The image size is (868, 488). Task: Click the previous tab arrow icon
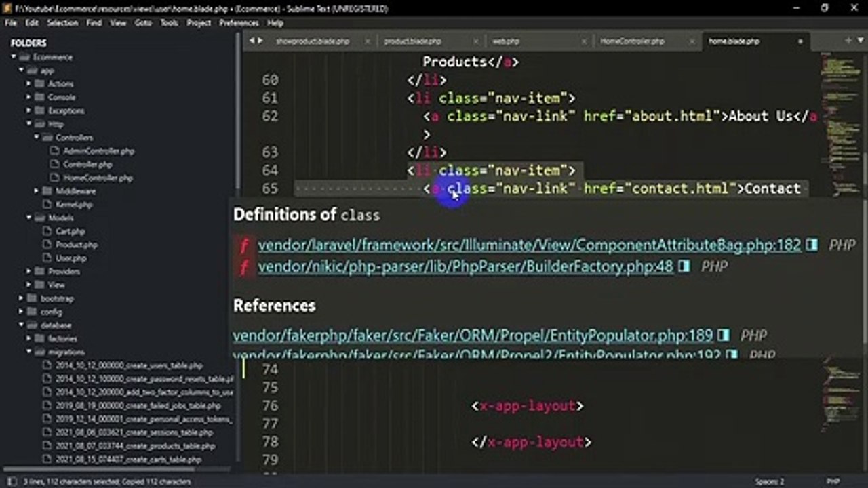[x=252, y=41]
